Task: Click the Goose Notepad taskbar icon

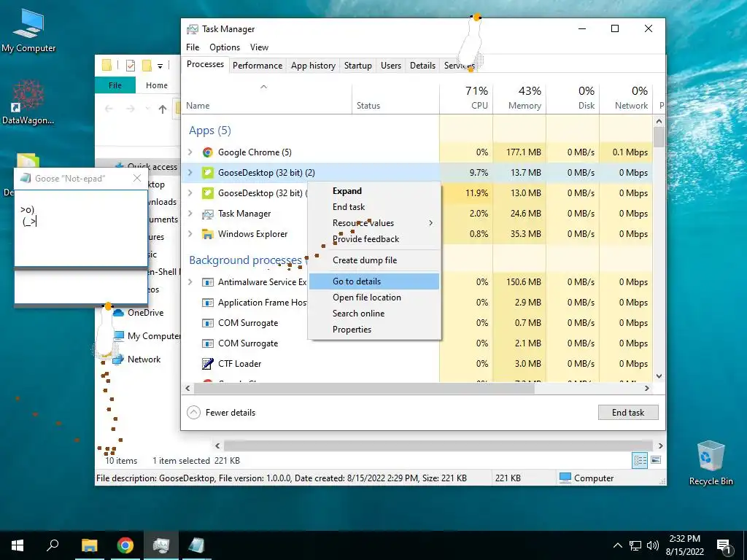Action: pos(196,545)
